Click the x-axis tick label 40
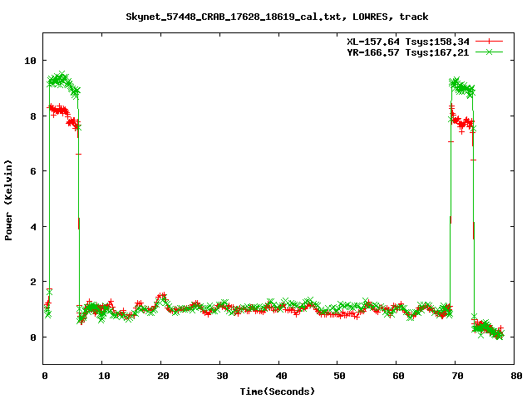The height and width of the screenshot is (399, 532). 281,376
